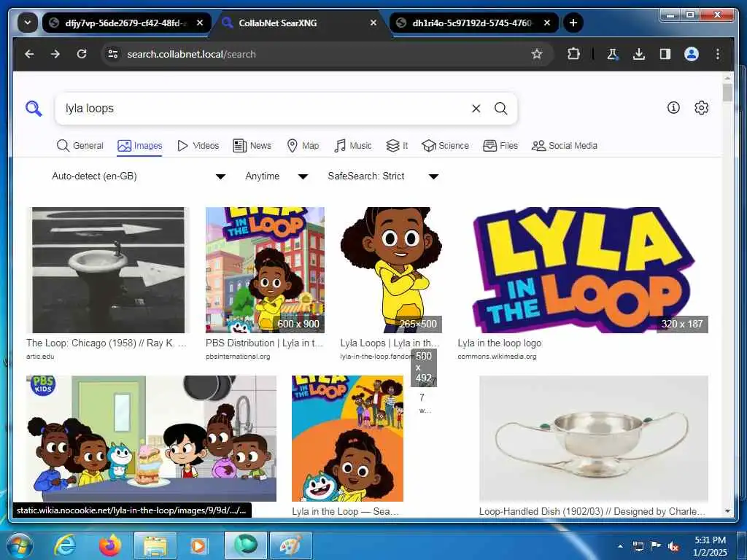Image resolution: width=747 pixels, height=560 pixels.
Task: Select the Images search category
Action: (x=139, y=146)
